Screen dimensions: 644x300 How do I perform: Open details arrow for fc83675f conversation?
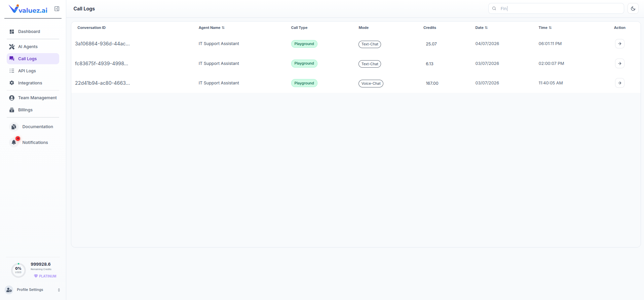(x=619, y=64)
